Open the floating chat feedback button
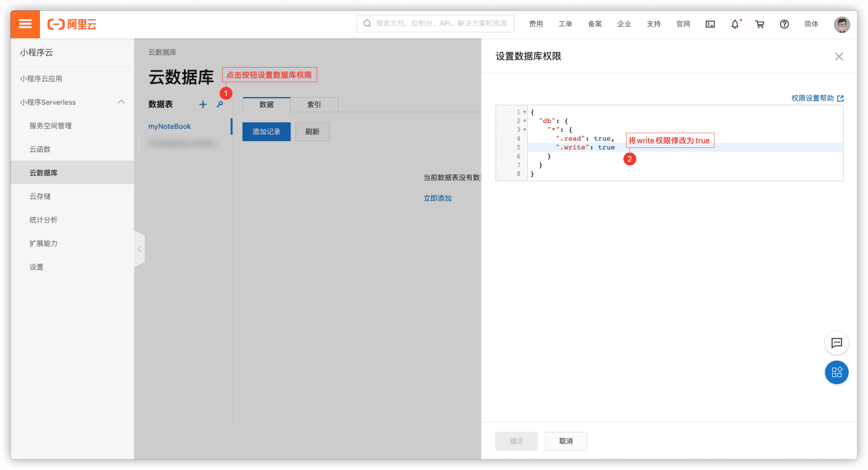This screenshot has width=868, height=470. 837,343
